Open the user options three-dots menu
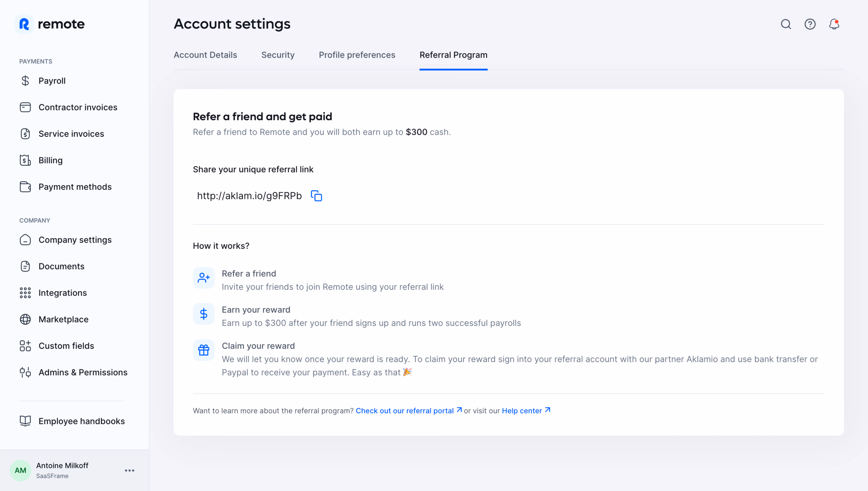 (130, 470)
